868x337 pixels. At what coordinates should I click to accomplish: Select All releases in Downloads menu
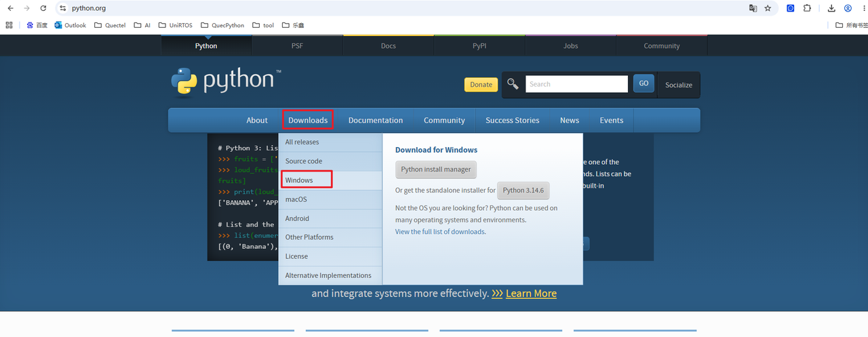pyautogui.click(x=330, y=142)
